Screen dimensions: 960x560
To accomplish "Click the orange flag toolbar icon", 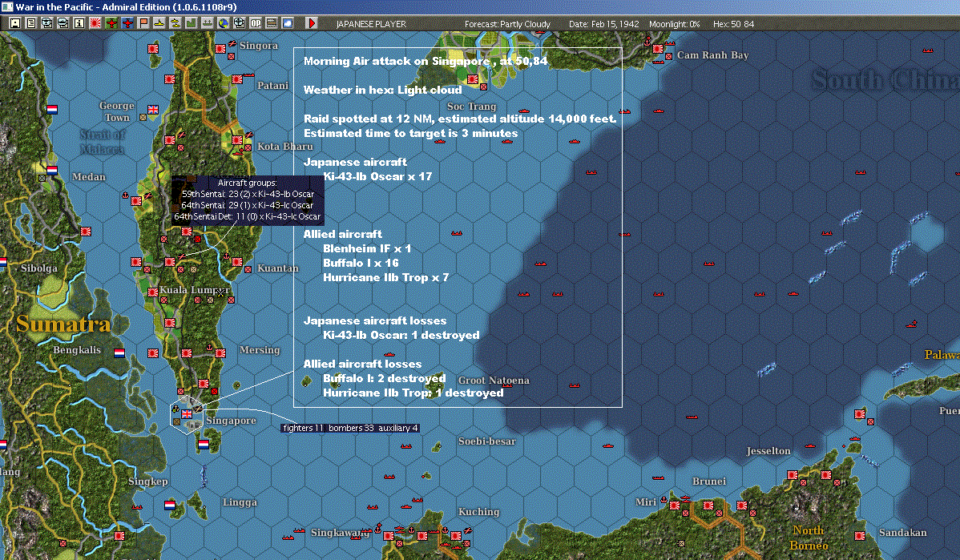I will pos(143,23).
